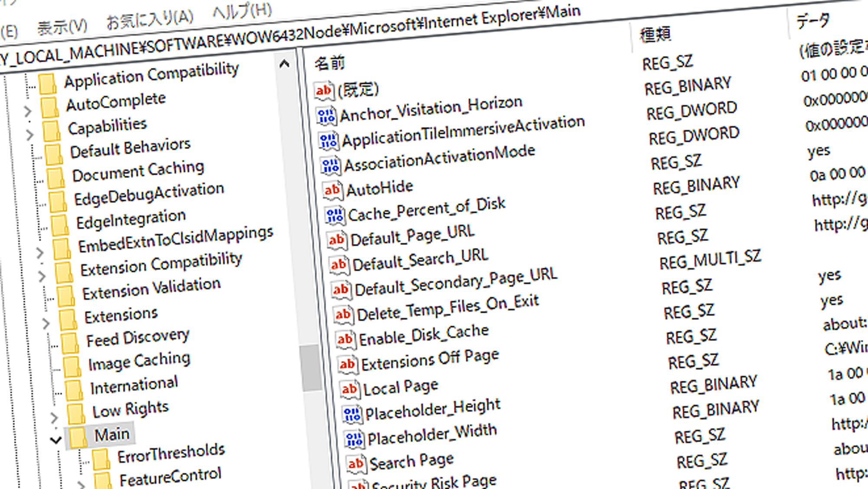
Task: Click the AutoHide string value icon
Action: (x=332, y=190)
